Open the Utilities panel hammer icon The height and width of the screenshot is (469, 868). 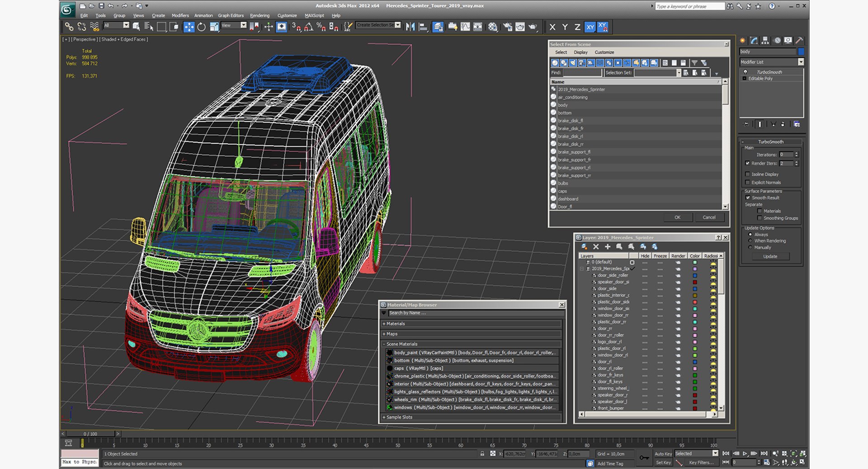point(799,40)
